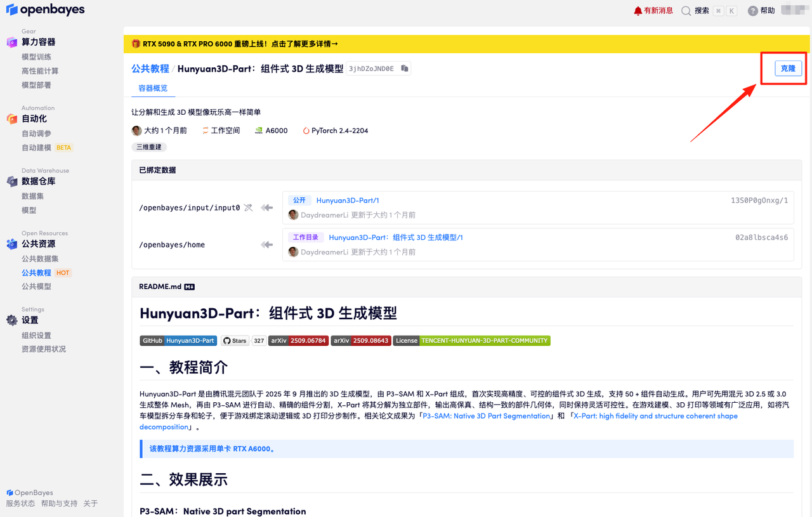The height and width of the screenshot is (517, 812).
Task: Click the 工作目录 label tag
Action: [305, 237]
